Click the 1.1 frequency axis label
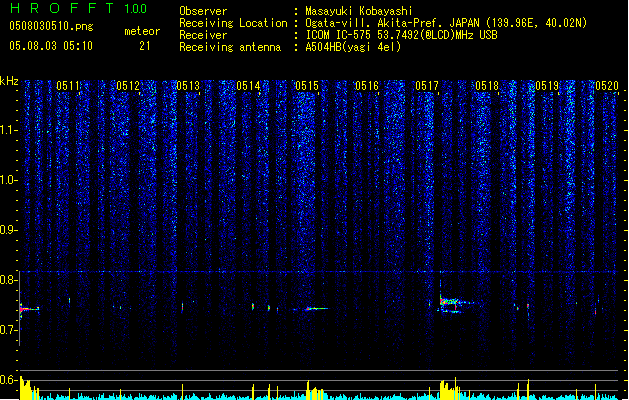This screenshot has height=400, width=629. pos(8,130)
